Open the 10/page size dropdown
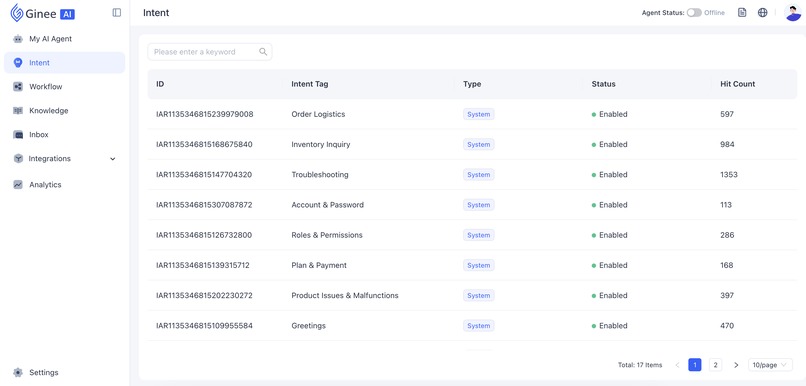The image size is (806, 386). click(x=770, y=365)
